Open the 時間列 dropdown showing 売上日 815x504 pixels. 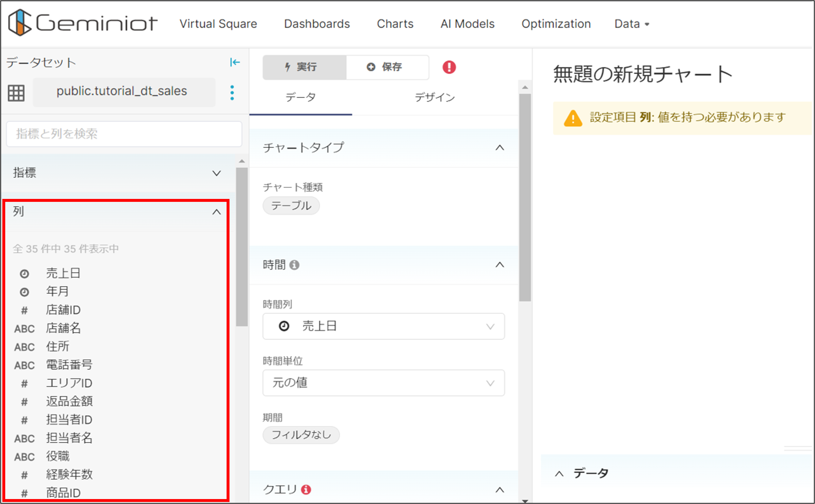coord(383,326)
